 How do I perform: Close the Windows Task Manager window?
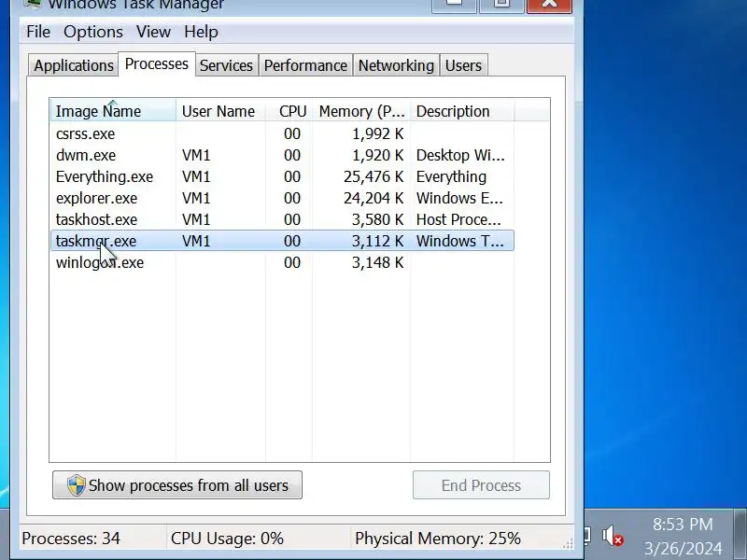[549, 5]
